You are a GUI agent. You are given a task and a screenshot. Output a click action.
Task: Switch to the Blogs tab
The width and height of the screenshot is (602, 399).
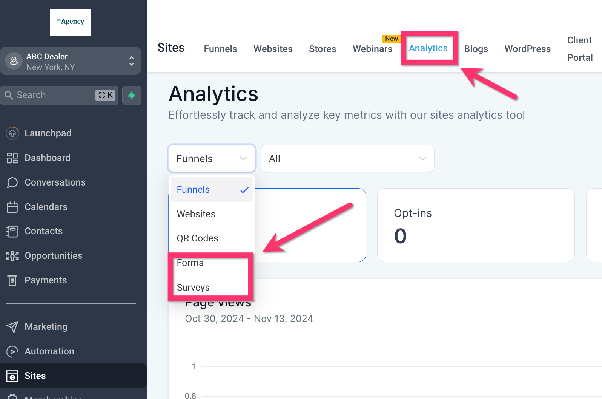click(476, 49)
